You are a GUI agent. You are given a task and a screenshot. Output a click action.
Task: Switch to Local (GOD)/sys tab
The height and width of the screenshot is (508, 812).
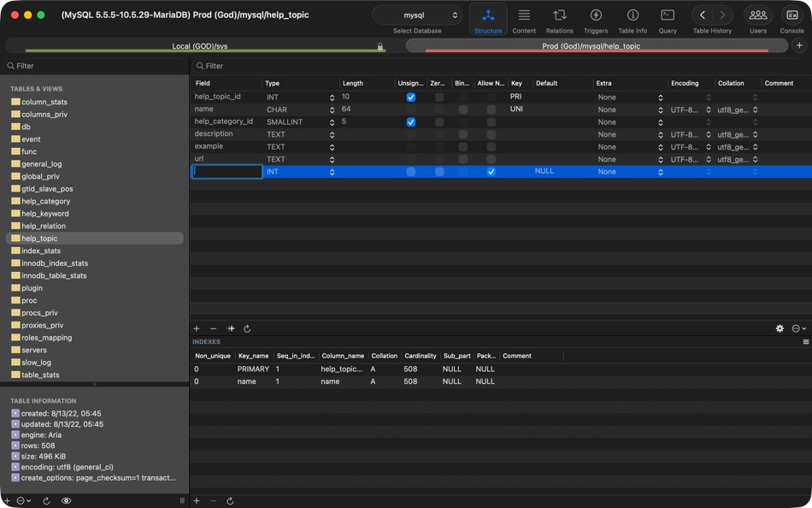[x=200, y=46]
